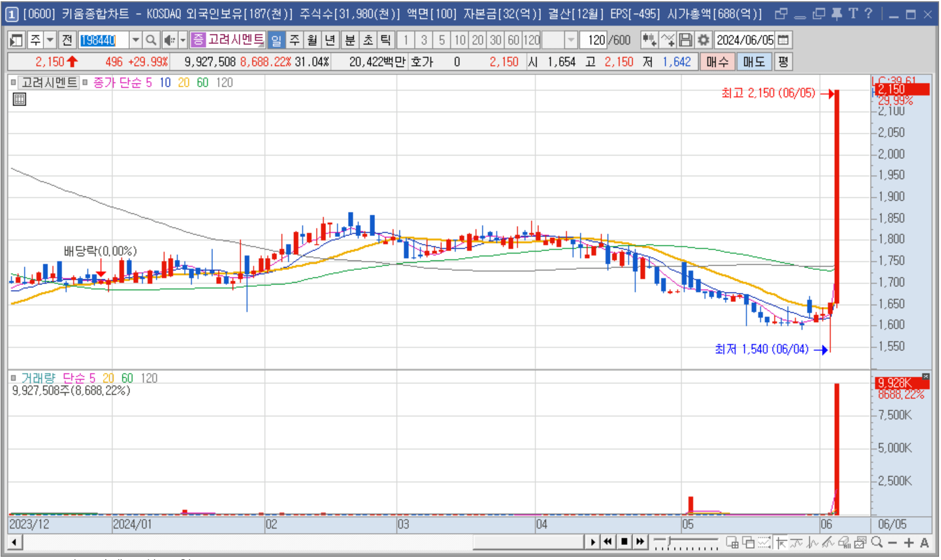Click the add line overlay icon
This screenshot has width=941, height=560.
[668, 40]
